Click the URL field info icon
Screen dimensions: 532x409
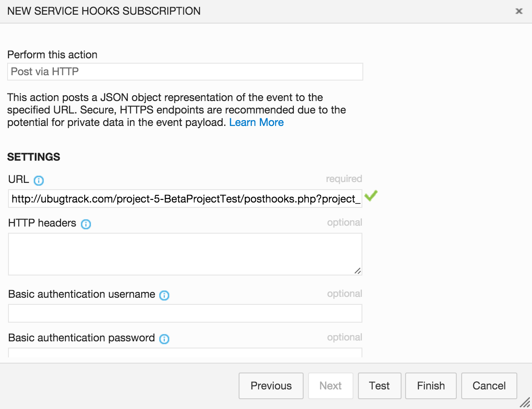(x=39, y=180)
